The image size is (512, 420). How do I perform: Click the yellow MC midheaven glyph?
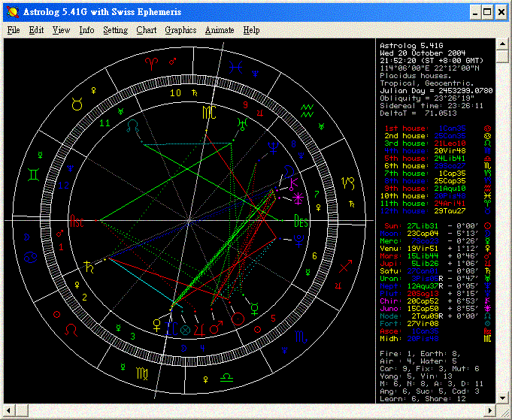[x=209, y=113]
